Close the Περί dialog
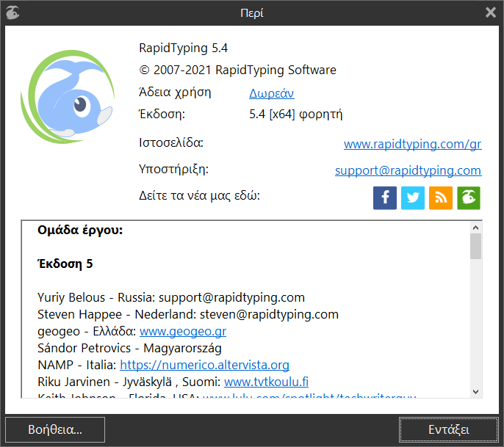This screenshot has height=447, width=504. pyautogui.click(x=491, y=12)
